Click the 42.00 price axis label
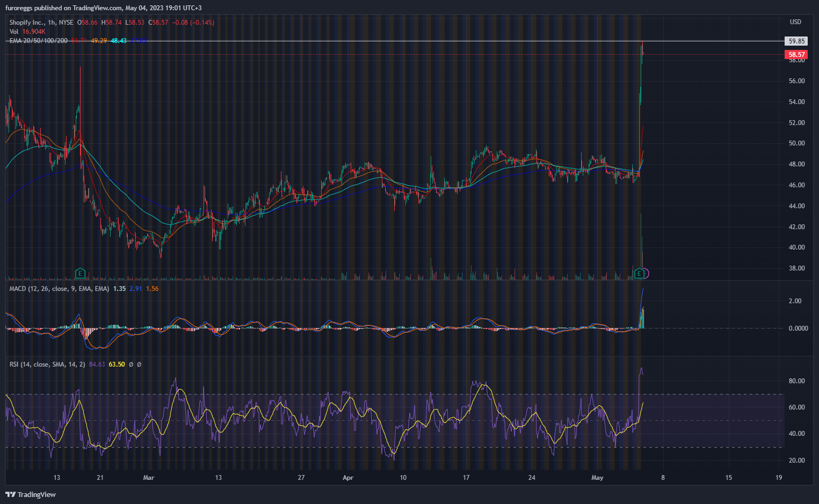The width and height of the screenshot is (819, 504). (x=797, y=227)
